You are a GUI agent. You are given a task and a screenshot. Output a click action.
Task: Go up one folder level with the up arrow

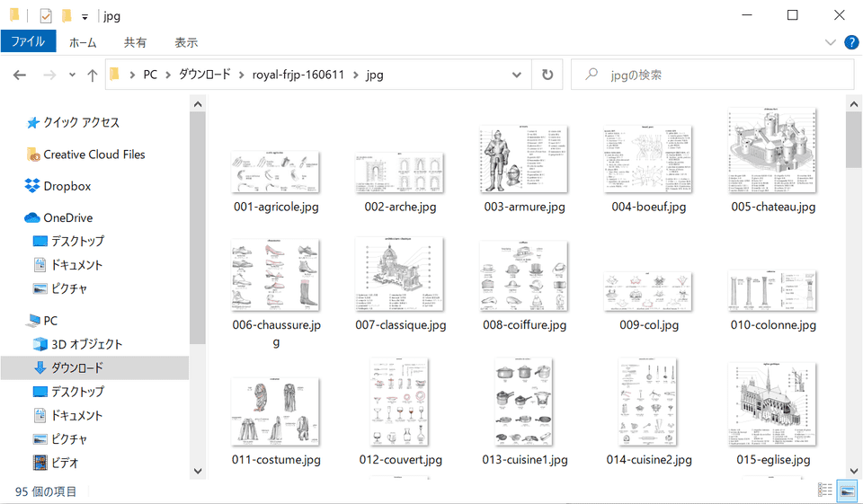(92, 75)
